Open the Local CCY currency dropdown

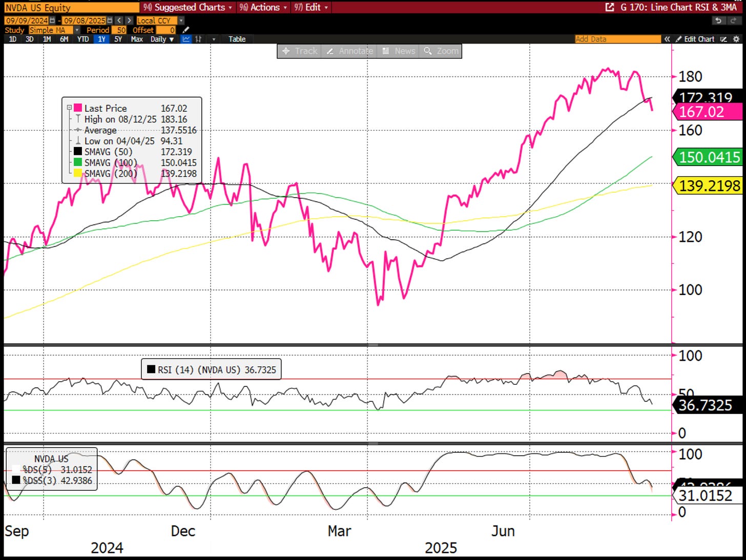(x=181, y=20)
